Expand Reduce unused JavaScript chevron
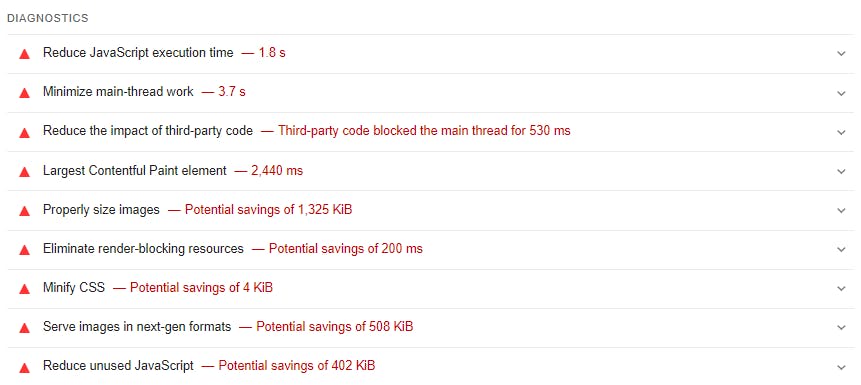 click(841, 367)
